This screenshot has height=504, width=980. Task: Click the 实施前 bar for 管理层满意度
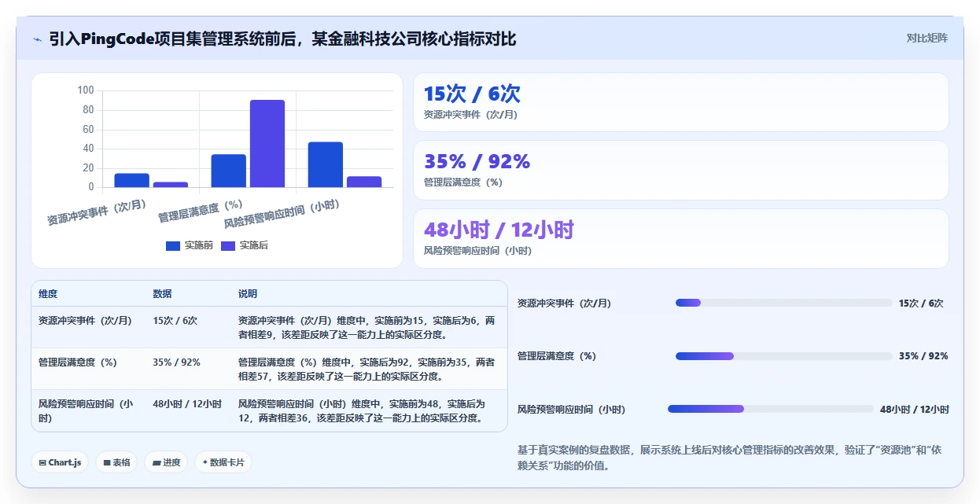click(x=229, y=171)
